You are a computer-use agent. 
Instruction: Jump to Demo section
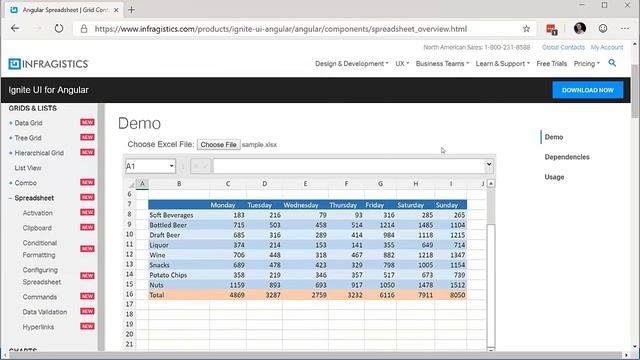[554, 137]
